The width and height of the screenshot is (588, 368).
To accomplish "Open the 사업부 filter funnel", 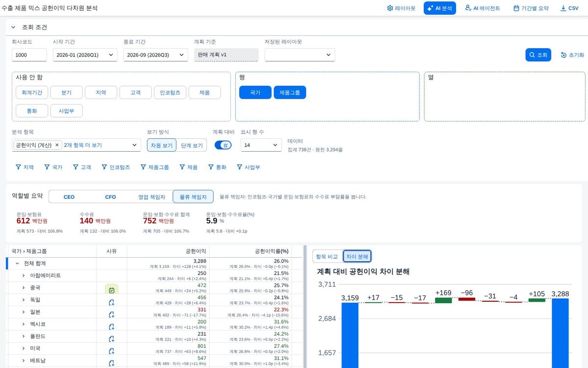I will (248, 167).
